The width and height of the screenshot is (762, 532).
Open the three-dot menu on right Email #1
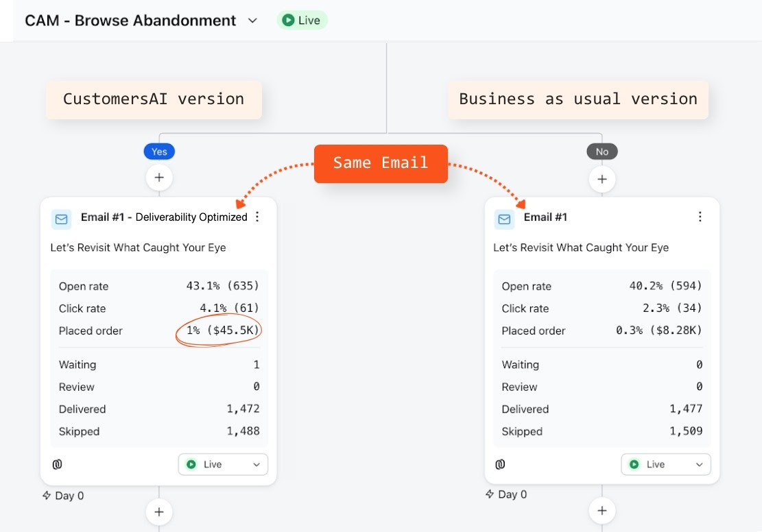tap(700, 217)
